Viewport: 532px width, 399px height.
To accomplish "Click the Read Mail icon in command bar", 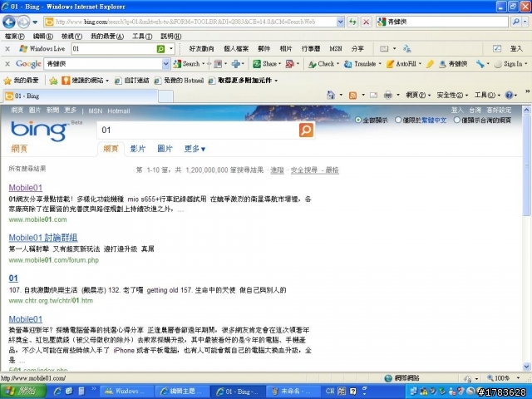I will tap(373, 96).
